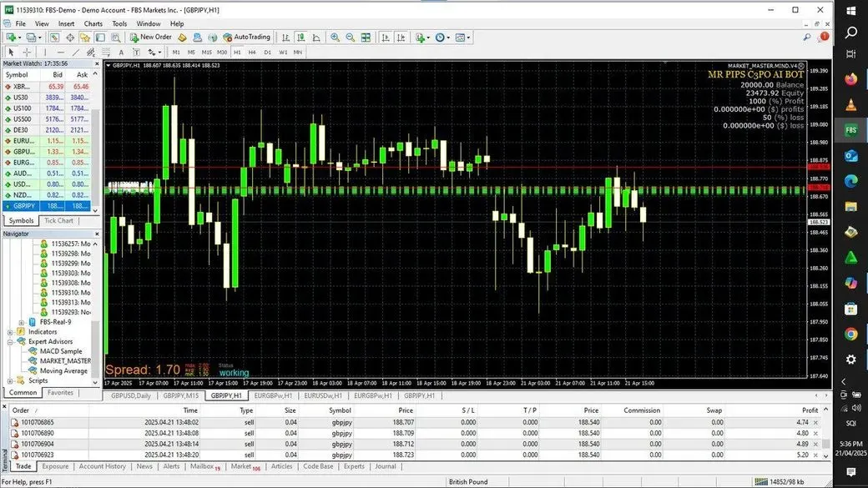
Task: Toggle the Navigator star-folder icon
Action: (84, 37)
